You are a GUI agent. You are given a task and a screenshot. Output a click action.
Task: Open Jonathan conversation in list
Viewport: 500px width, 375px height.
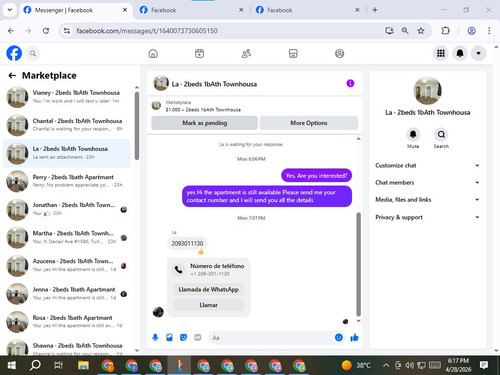67,209
